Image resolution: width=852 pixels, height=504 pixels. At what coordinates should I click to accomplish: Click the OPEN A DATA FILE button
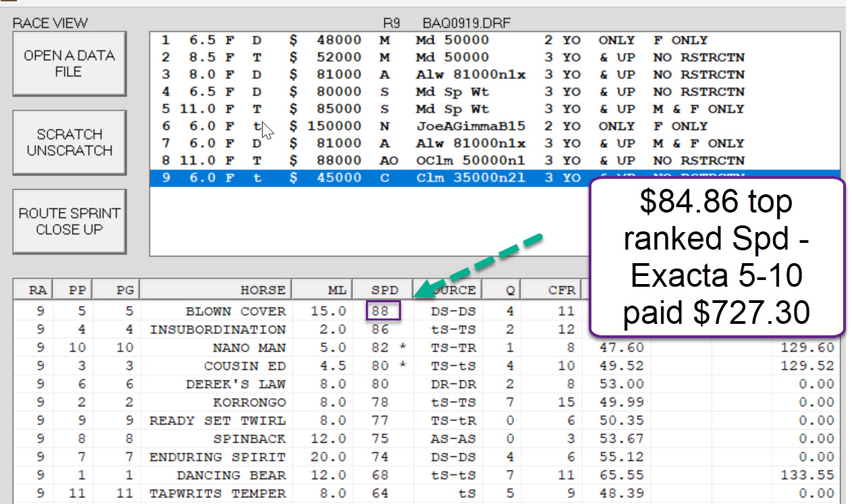click(70, 63)
